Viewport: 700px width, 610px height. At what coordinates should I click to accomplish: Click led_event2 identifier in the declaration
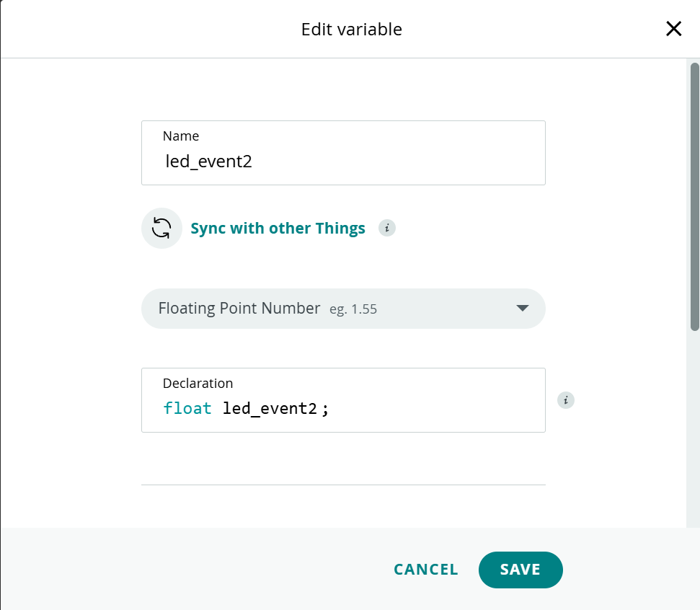coord(270,409)
